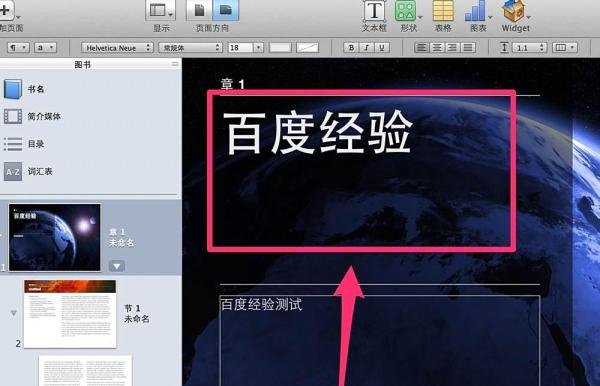Open the Display (显示) view menu button
This screenshot has width=600, height=386.
pos(160,11)
